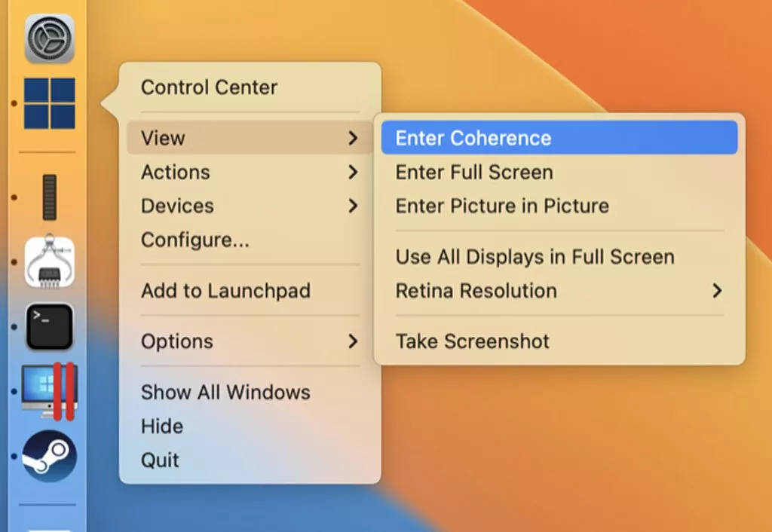Launch System Information caliper chip icon
The height and width of the screenshot is (532, 772).
(50, 261)
